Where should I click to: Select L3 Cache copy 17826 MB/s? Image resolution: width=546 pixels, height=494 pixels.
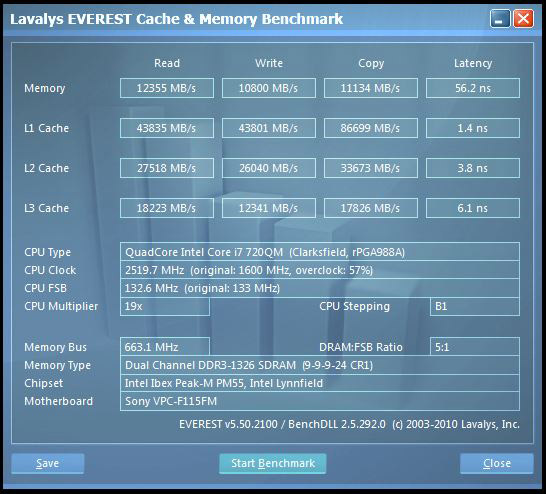tap(371, 208)
